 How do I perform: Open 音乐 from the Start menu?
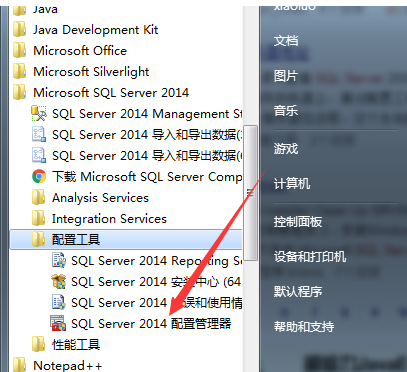[286, 111]
